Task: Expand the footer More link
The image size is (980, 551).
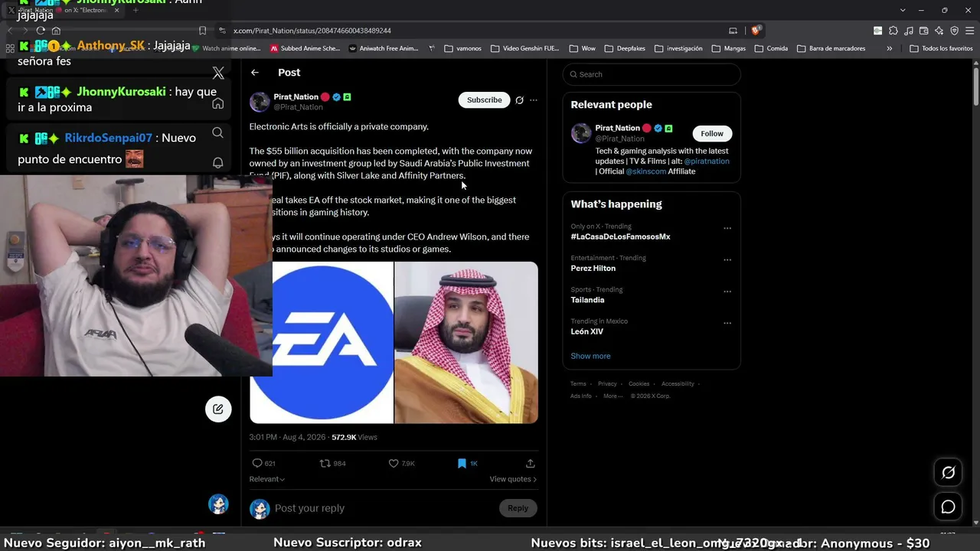Action: (x=612, y=396)
